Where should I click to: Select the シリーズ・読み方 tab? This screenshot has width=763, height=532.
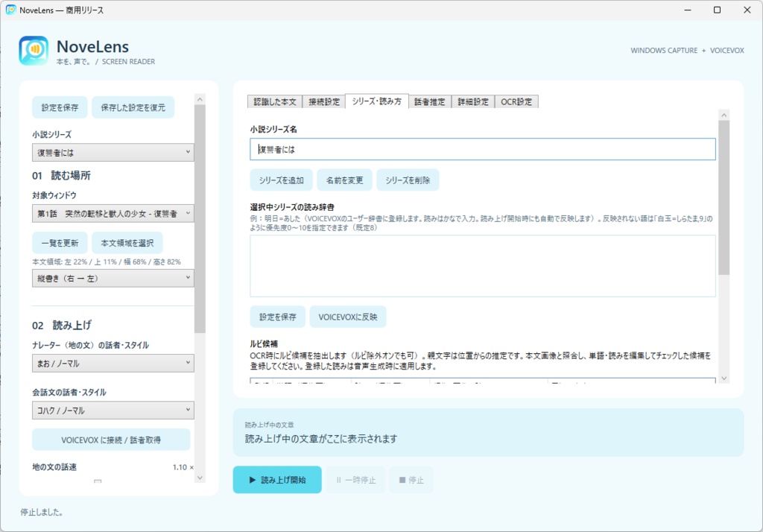377,101
